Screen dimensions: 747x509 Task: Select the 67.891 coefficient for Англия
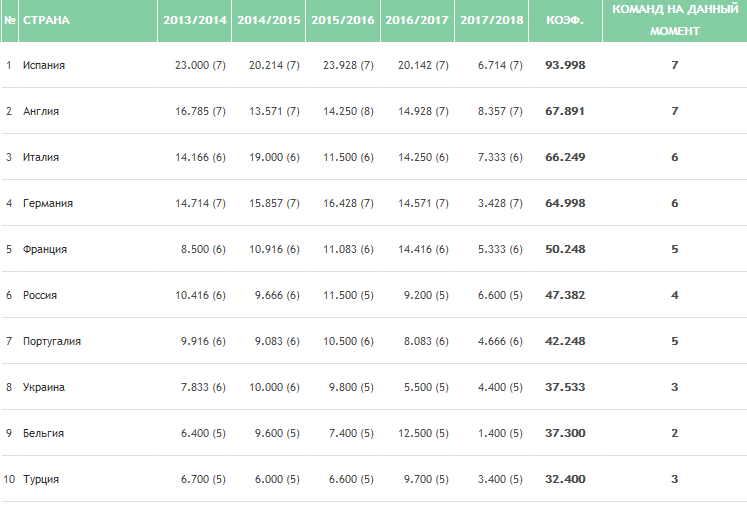[x=565, y=111]
